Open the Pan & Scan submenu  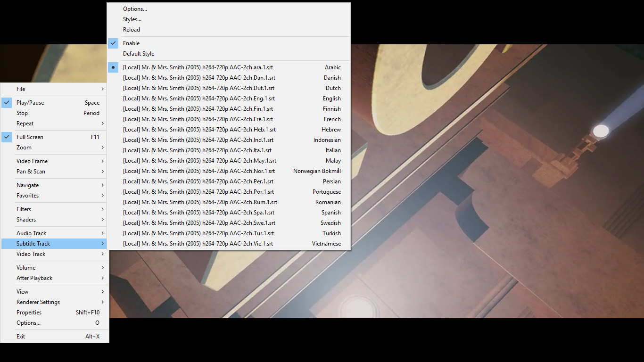click(54, 172)
